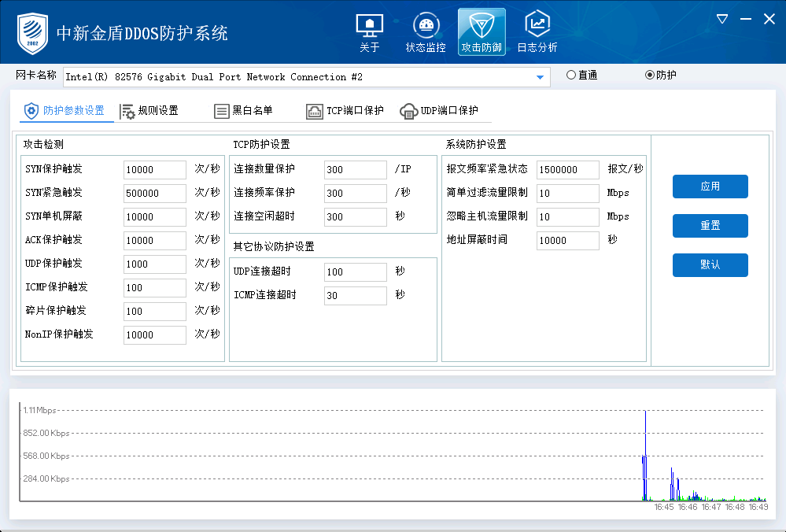
Task: Select the 直通 radio button
Action: click(571, 76)
